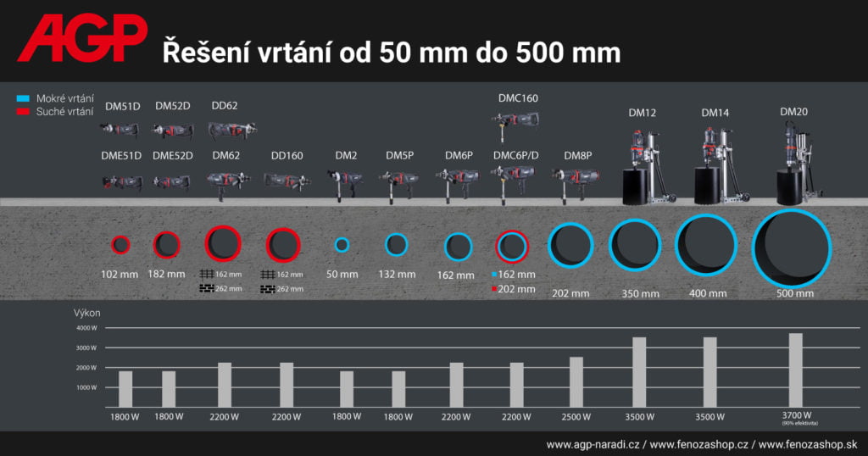Click the "DM20" model name
The width and height of the screenshot is (868, 456).
coord(793,112)
